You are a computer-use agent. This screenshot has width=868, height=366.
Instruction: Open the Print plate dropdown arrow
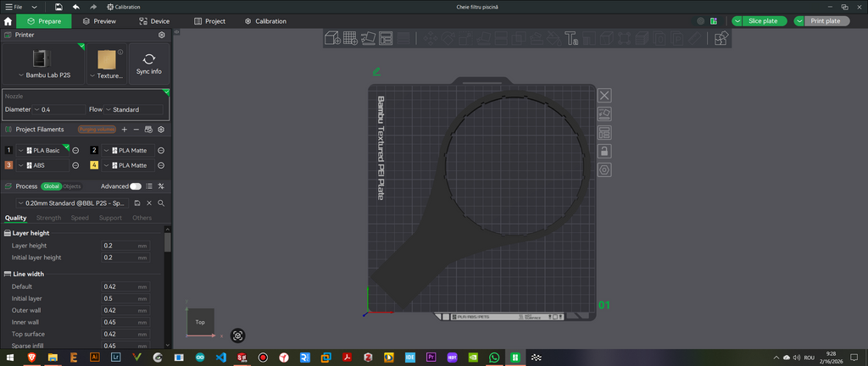coord(799,21)
